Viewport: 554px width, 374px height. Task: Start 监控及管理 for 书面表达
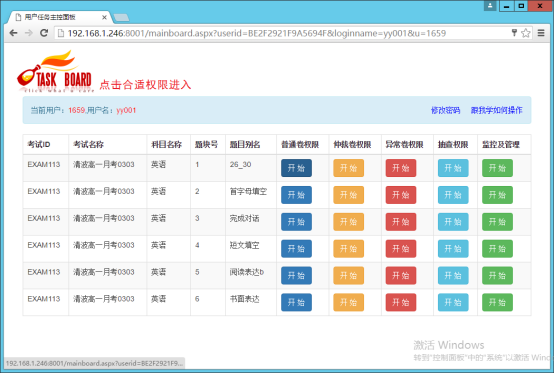(497, 302)
